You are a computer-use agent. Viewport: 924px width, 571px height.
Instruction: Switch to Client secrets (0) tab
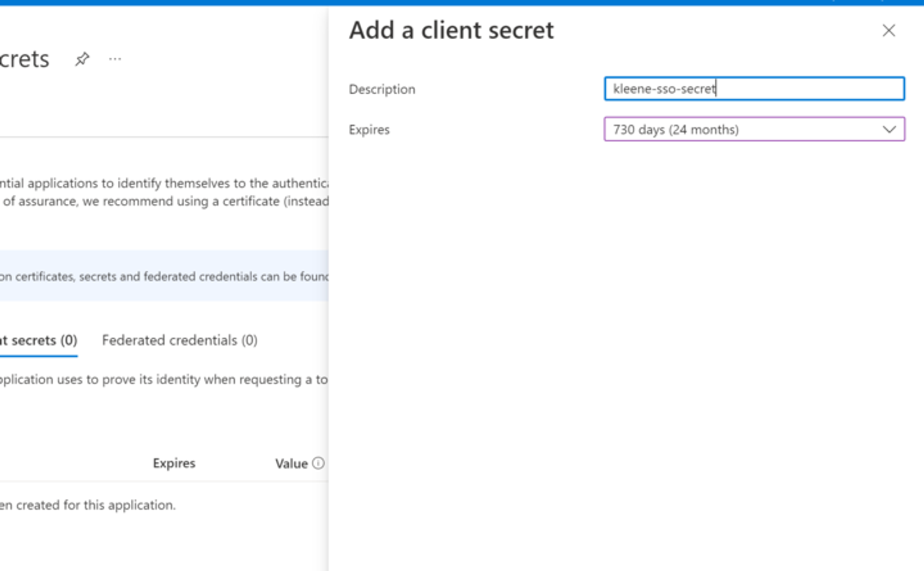pos(39,340)
